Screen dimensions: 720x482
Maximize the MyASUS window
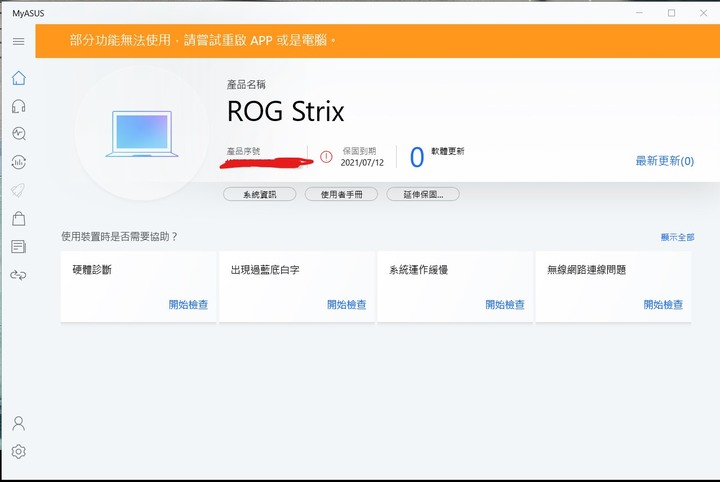(x=671, y=13)
